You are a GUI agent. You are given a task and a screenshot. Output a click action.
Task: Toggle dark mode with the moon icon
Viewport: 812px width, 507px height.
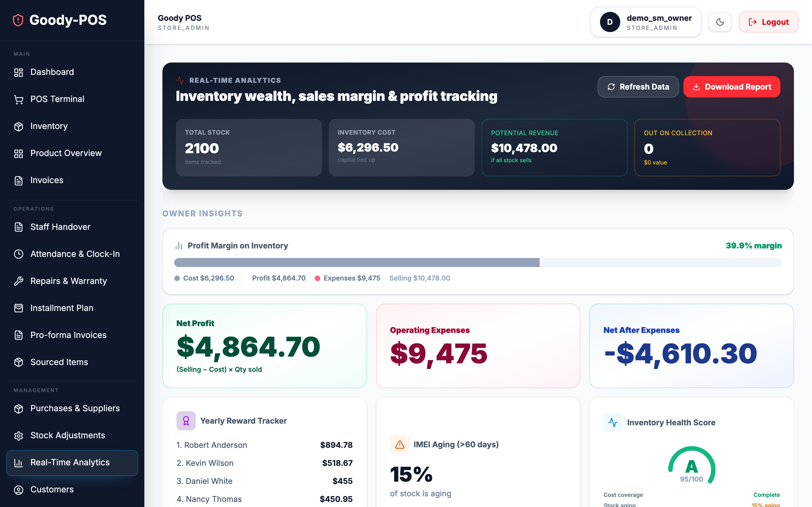pos(720,22)
